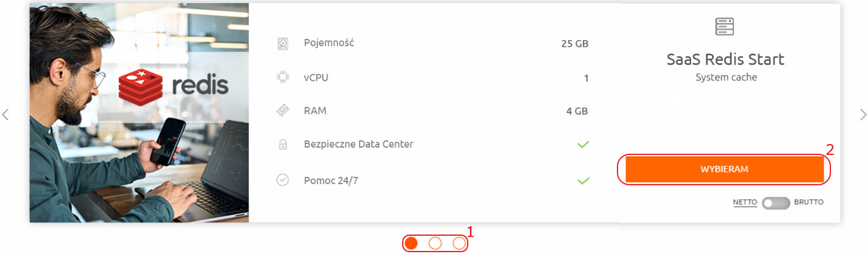Screen dimensions: 868x254
Task: Click green checkmark beside Bezpieczne Data Center
Action: coord(583,145)
